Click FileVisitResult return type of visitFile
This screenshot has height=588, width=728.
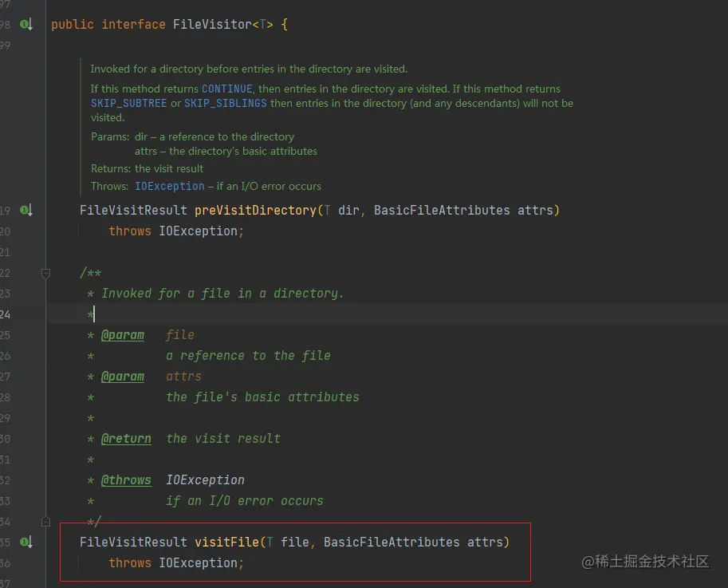point(133,542)
